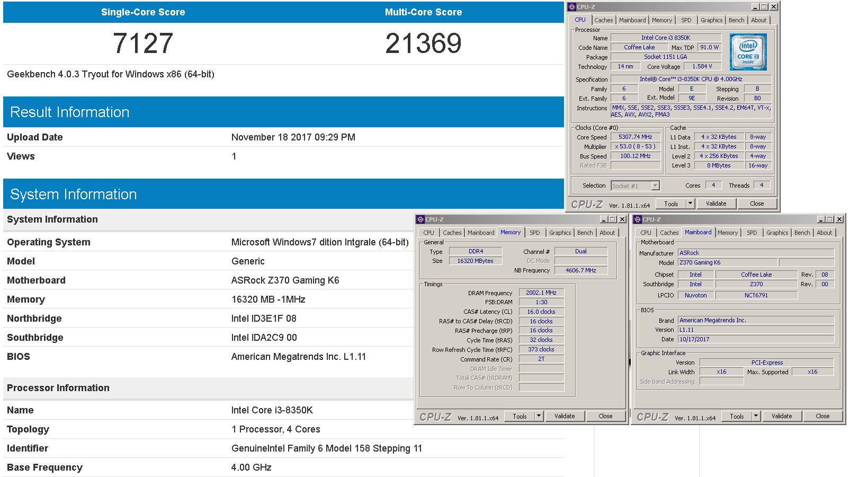The image size is (868, 477).
Task: Click the Intel Core i3 logo badge
Action: point(748,52)
